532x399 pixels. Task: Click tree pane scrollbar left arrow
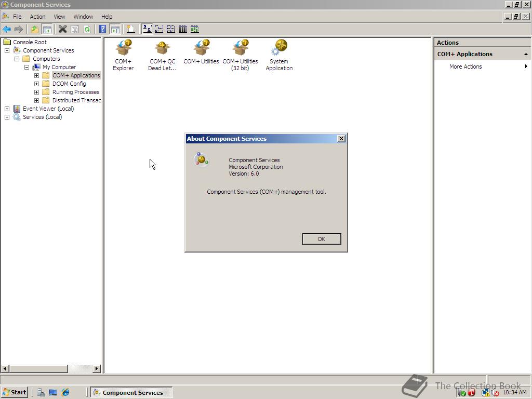point(5,368)
